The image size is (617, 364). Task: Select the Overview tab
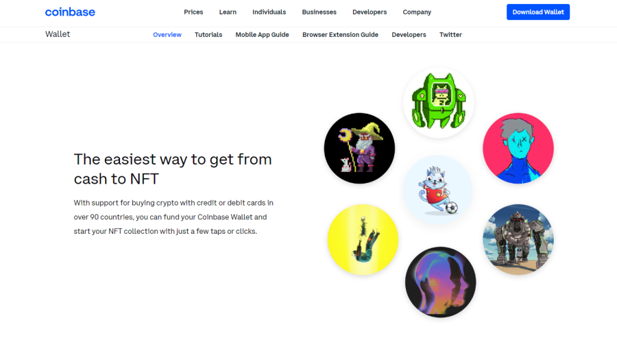(x=167, y=35)
